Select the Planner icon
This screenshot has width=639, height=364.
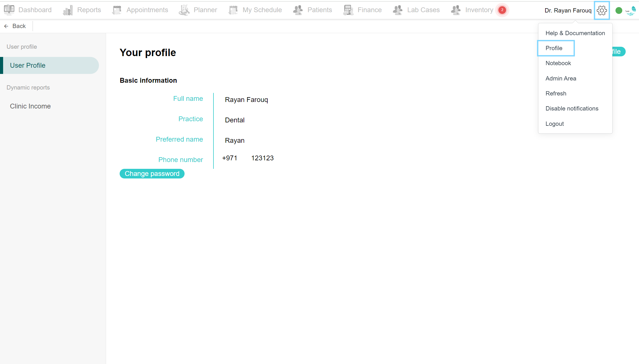(184, 10)
